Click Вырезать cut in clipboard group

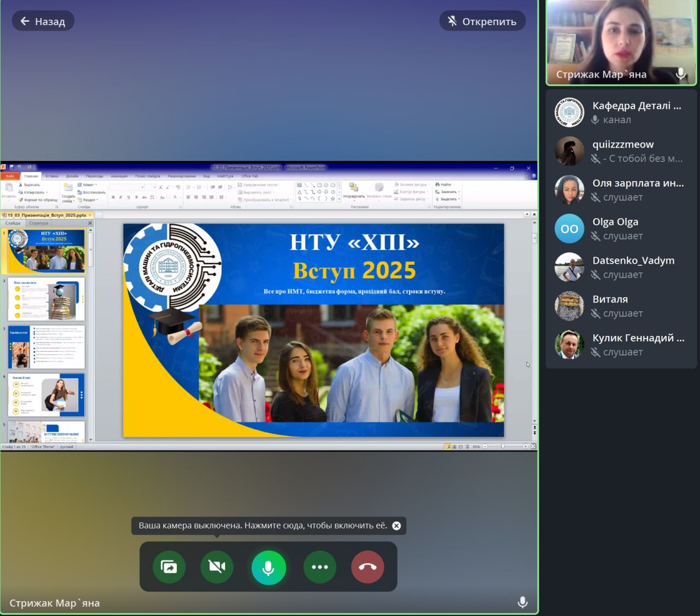[x=30, y=185]
